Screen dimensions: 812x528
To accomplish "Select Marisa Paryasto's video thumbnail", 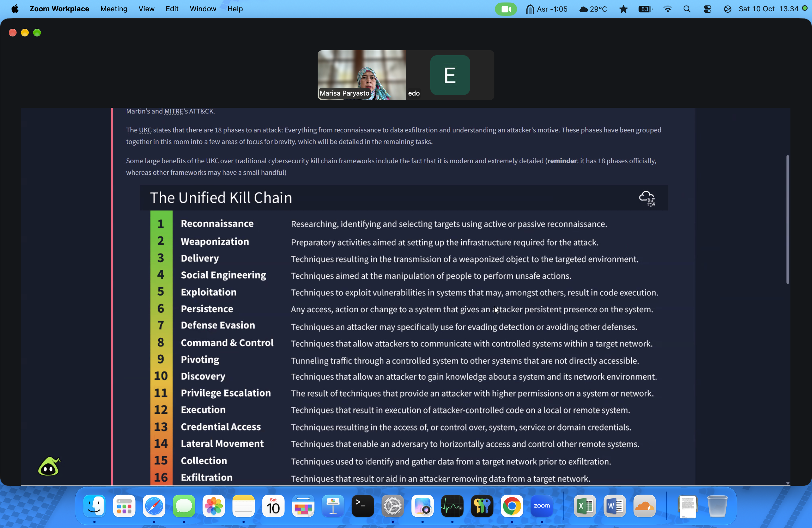I will tap(362, 75).
